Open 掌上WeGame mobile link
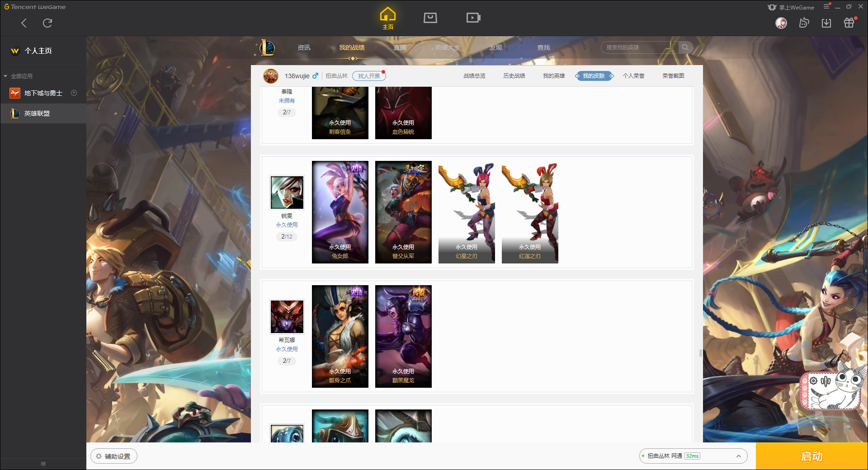 point(791,7)
